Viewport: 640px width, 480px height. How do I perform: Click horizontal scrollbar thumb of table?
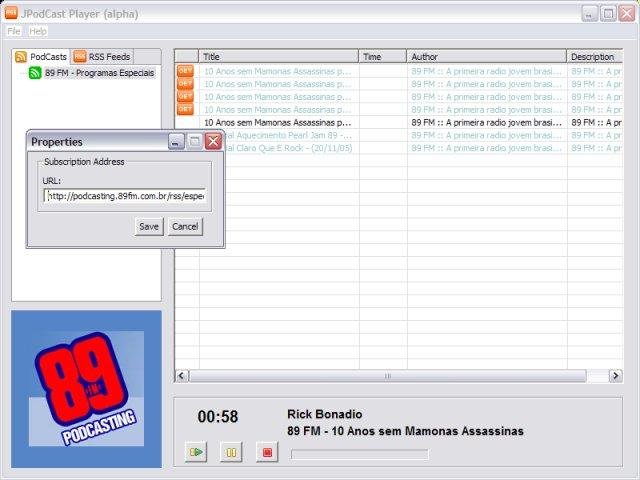point(387,376)
